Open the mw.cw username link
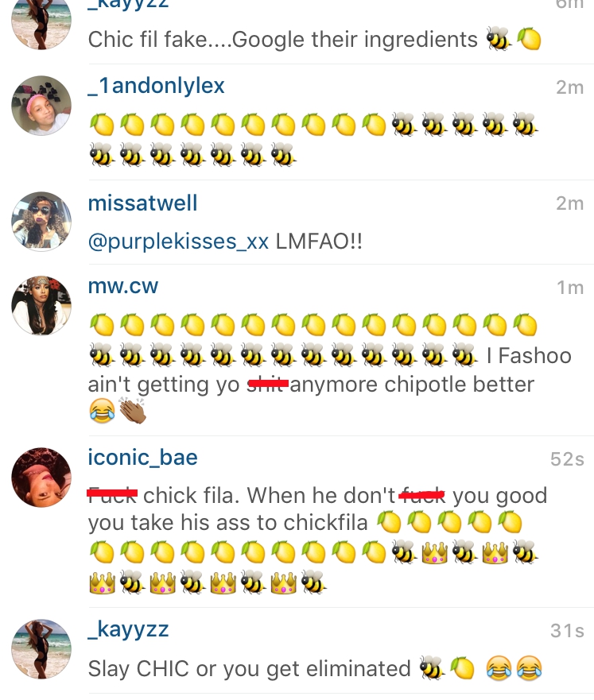Image resolution: width=594 pixels, height=700 pixels. pos(122,286)
